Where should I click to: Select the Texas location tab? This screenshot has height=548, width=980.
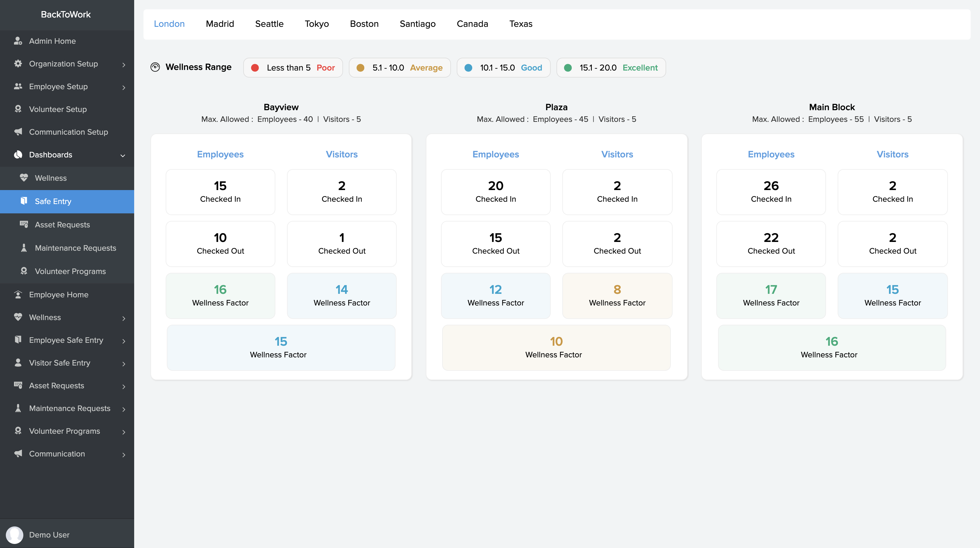[520, 24]
